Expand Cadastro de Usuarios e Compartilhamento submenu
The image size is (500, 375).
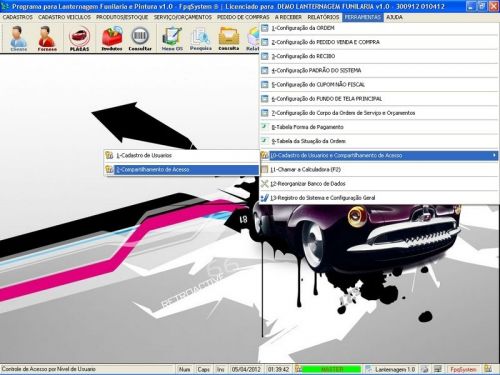(379, 155)
